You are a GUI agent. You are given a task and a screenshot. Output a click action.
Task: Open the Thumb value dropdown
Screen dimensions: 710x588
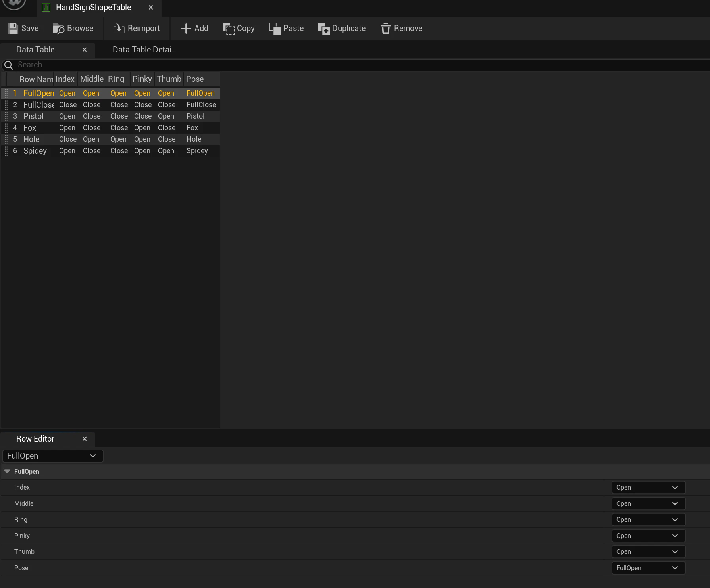(648, 552)
